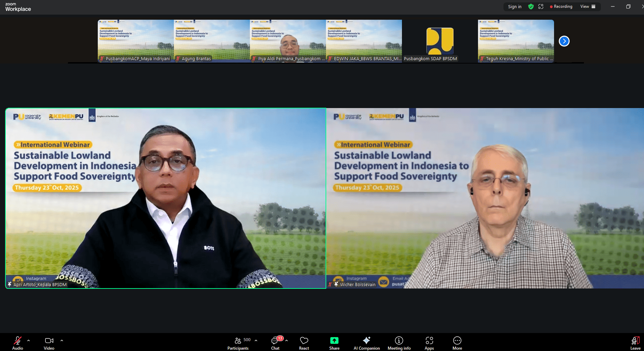Unmute microphone with the Audio button
Image resolution: width=644 pixels, height=351 pixels.
(x=18, y=343)
